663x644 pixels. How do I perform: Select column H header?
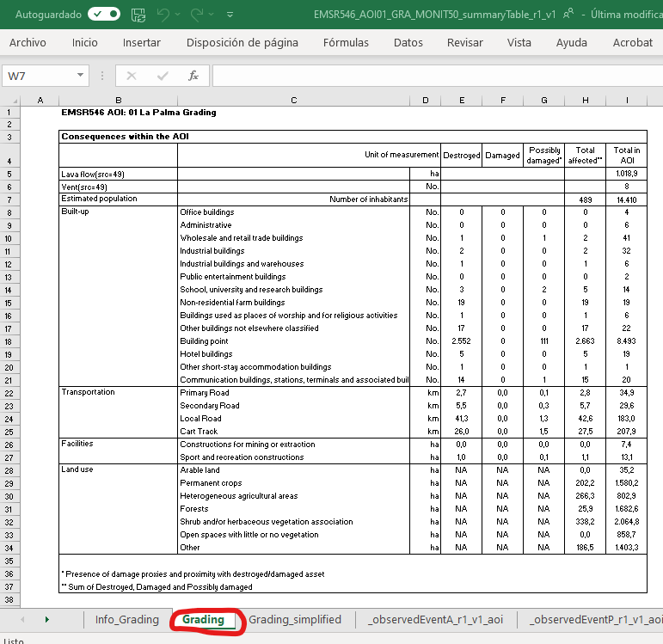tap(586, 101)
